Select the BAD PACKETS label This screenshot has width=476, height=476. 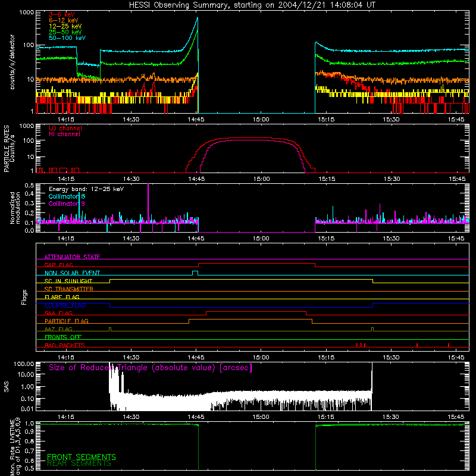pyautogui.click(x=65, y=345)
